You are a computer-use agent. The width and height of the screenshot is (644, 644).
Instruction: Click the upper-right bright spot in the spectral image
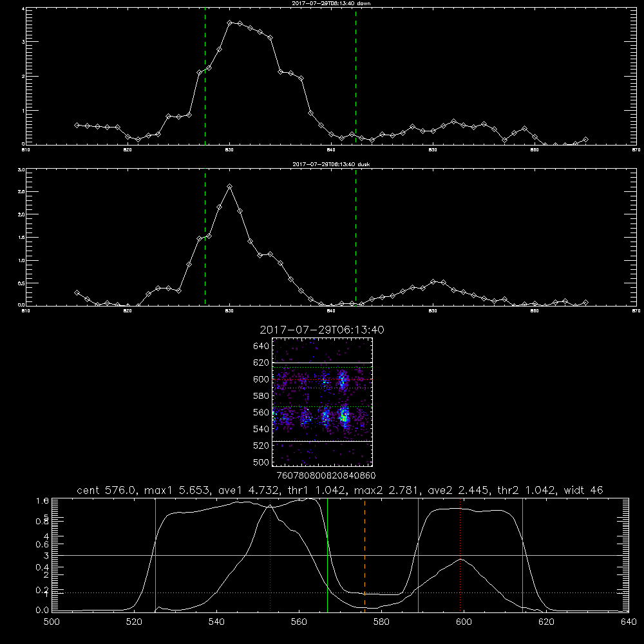pyautogui.click(x=343, y=379)
